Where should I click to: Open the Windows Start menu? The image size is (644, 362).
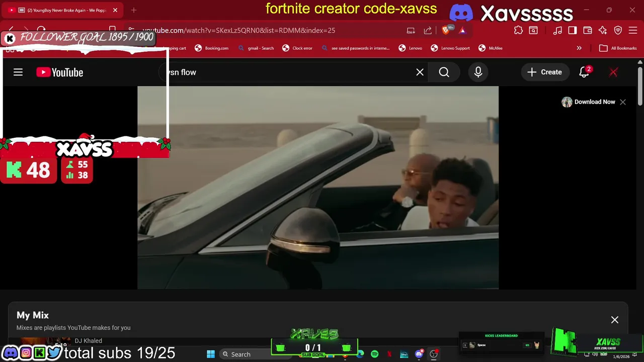(x=211, y=354)
